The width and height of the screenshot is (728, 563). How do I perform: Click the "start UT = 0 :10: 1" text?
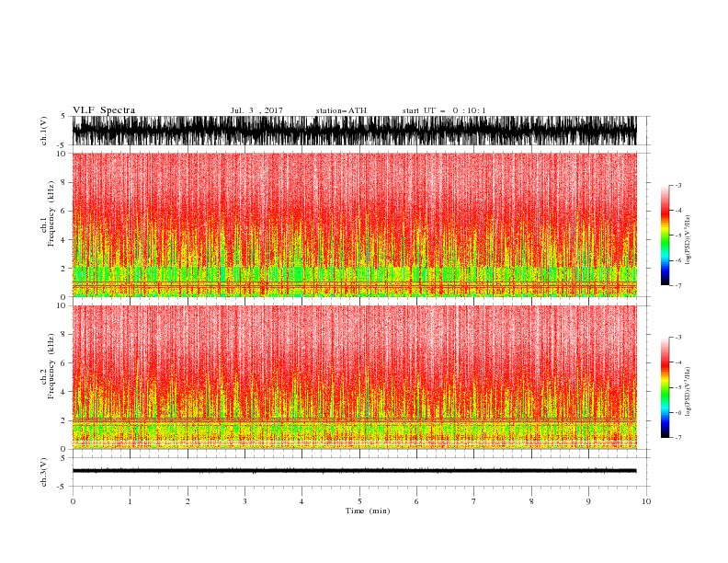click(444, 110)
